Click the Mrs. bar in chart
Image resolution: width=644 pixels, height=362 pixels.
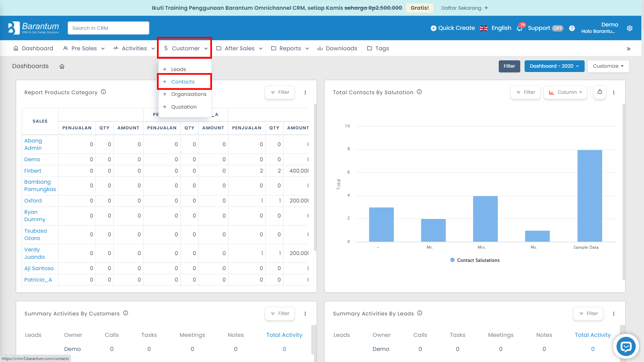coord(485,219)
